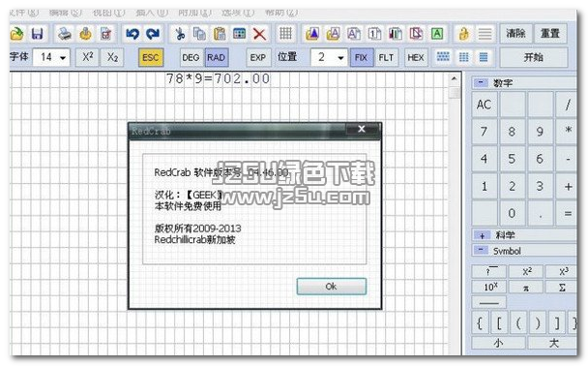Select FIX number format

click(361, 57)
